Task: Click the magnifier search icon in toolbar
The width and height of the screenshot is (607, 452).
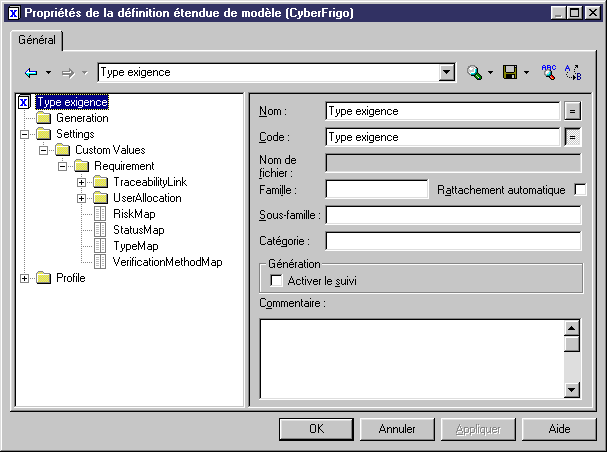Action: pos(474,73)
